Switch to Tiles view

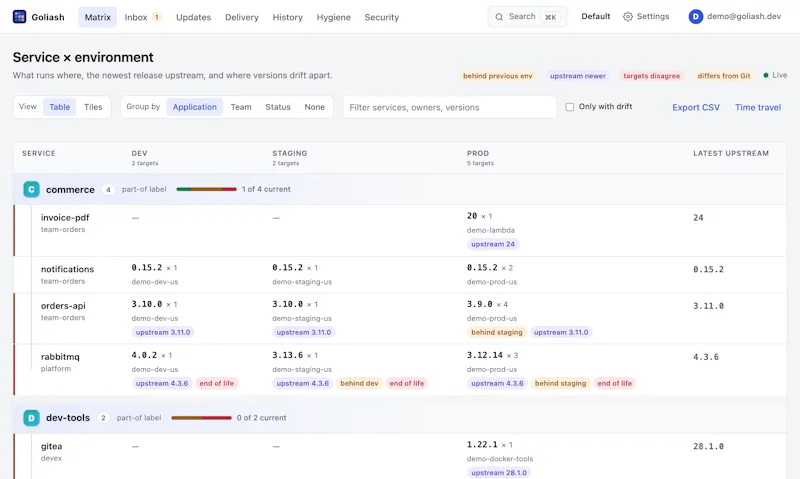[93, 107]
